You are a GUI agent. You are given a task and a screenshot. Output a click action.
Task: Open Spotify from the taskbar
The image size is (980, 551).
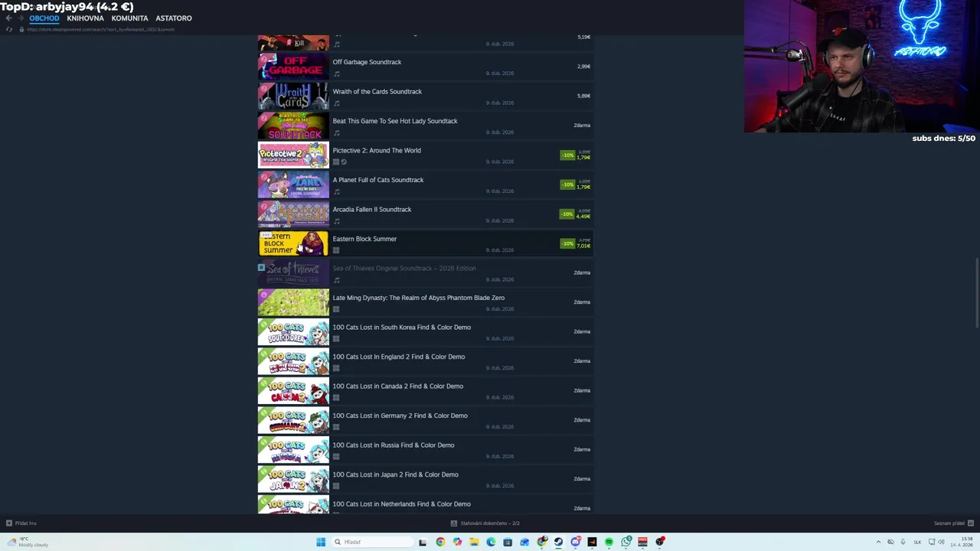(x=609, y=542)
